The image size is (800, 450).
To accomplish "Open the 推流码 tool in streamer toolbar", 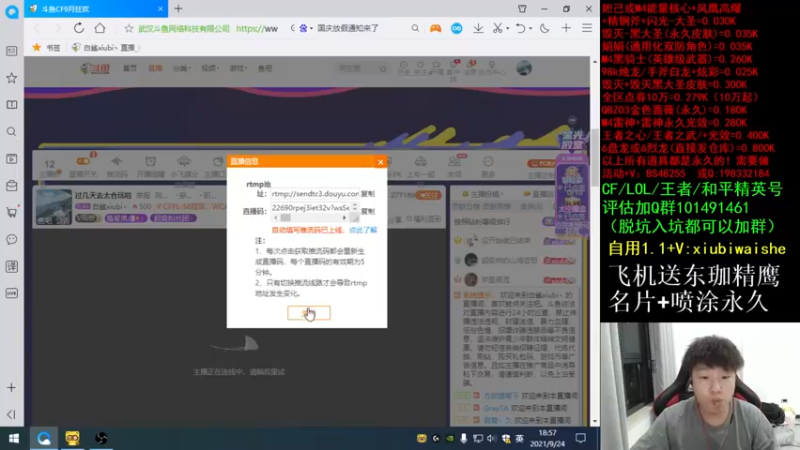I will click(x=117, y=166).
